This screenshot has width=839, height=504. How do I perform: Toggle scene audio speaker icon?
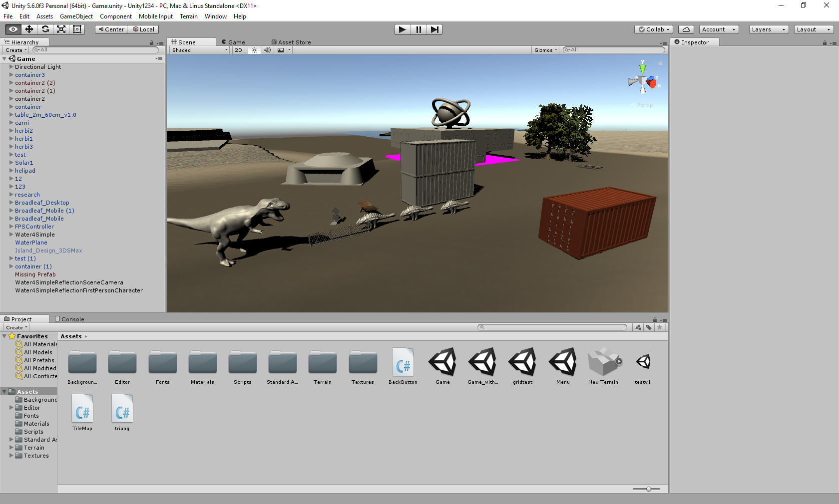pyautogui.click(x=267, y=50)
